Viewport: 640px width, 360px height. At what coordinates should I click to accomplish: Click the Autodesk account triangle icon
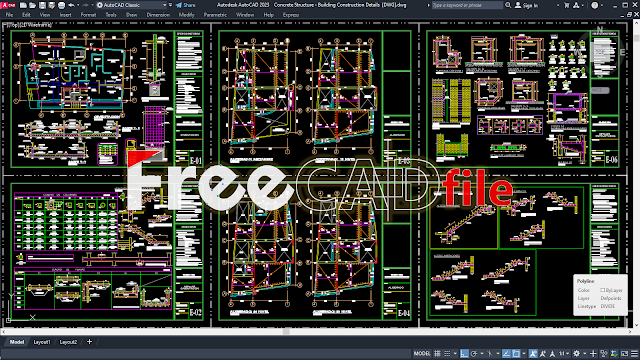576,5
